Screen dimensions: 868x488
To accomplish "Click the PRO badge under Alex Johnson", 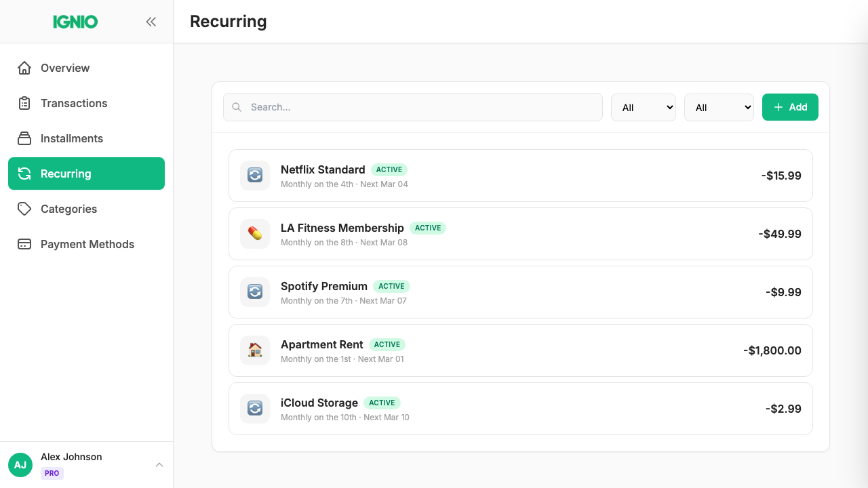I will click(52, 473).
